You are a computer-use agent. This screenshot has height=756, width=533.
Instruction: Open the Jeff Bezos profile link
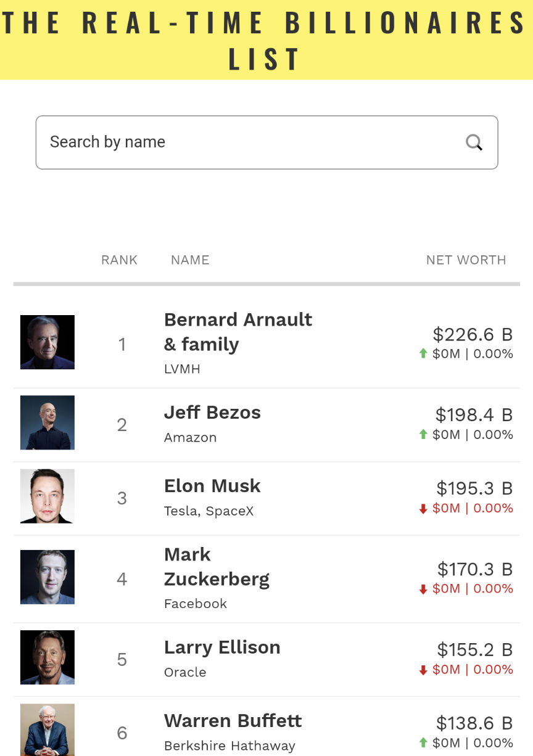tap(212, 413)
